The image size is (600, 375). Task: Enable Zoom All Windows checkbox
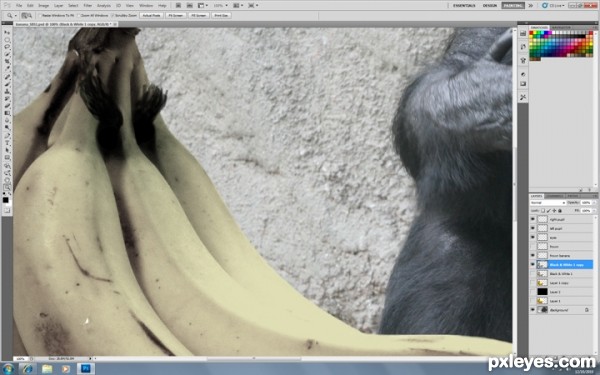click(x=78, y=15)
